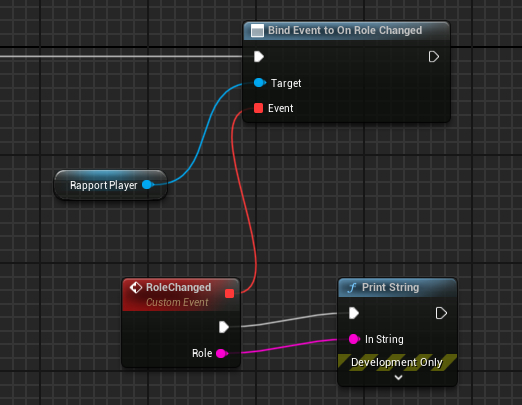Click input execution pin on Bind Event node
Viewport: 522px width, 405px height.
click(259, 57)
